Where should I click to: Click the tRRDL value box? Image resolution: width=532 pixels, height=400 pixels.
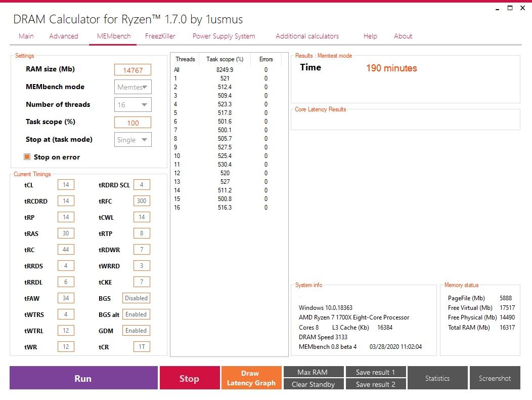(x=66, y=282)
